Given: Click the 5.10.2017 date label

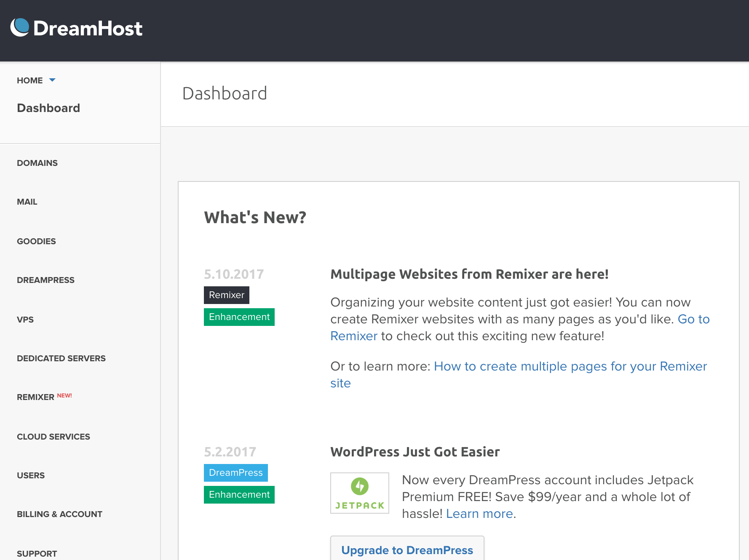Looking at the screenshot, I should [x=234, y=274].
